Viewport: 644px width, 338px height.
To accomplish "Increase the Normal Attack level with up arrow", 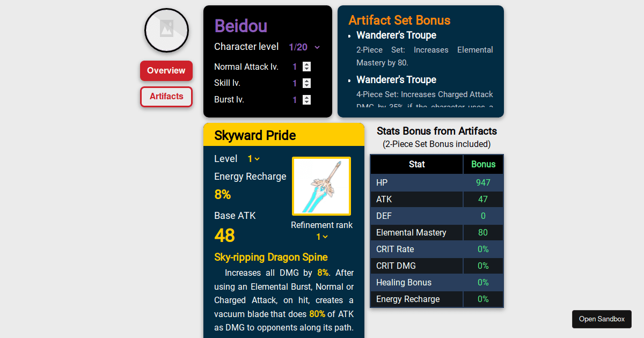I will (x=306, y=64).
